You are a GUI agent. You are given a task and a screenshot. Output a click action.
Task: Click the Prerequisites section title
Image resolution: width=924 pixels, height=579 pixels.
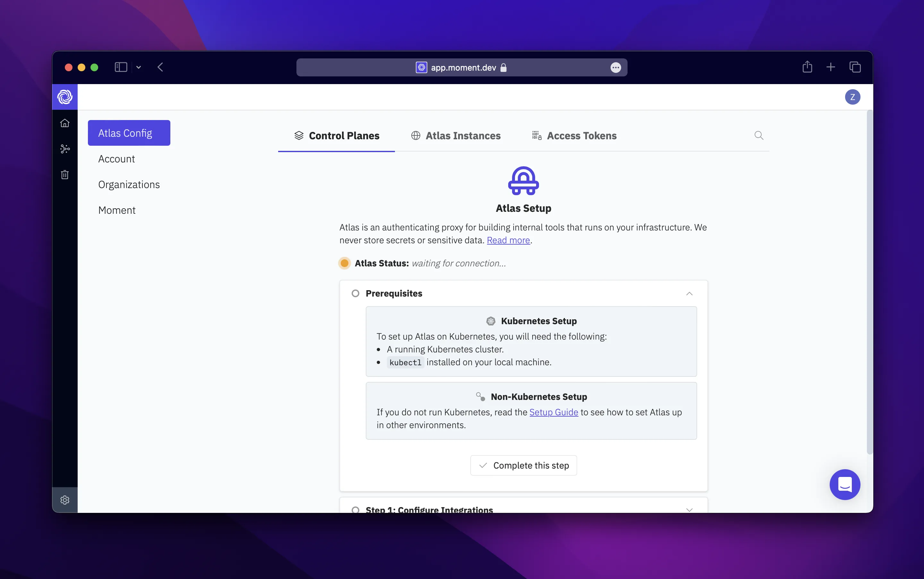click(x=394, y=293)
